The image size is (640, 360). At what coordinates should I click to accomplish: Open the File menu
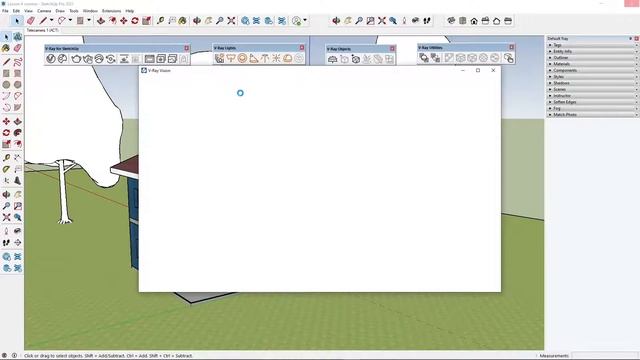(5, 11)
